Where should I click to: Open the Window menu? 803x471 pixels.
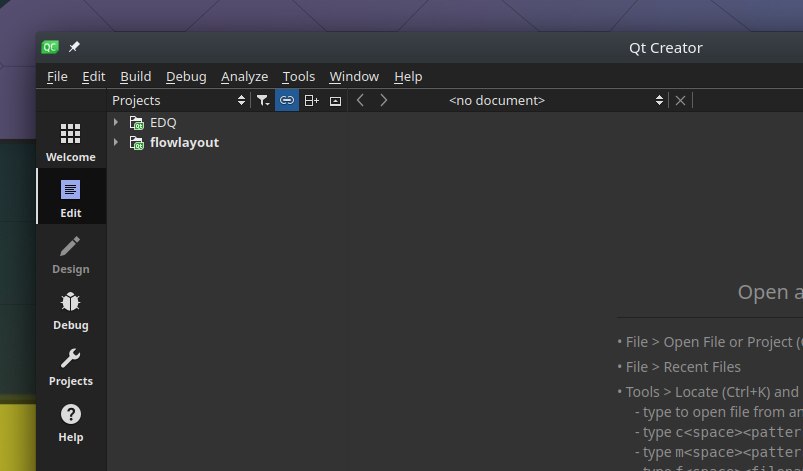(x=354, y=77)
